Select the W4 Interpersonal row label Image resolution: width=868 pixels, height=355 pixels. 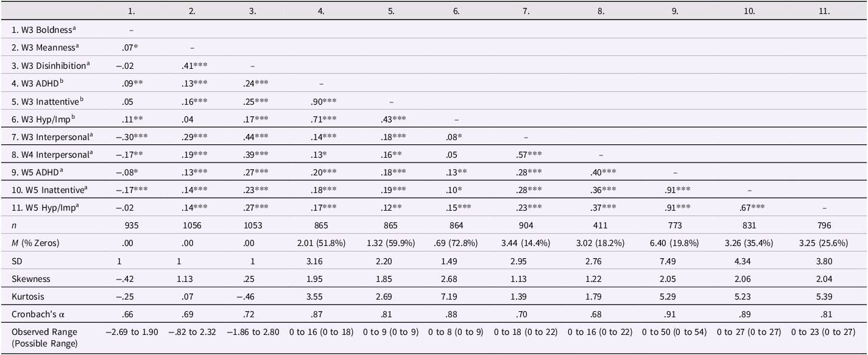tap(43, 155)
